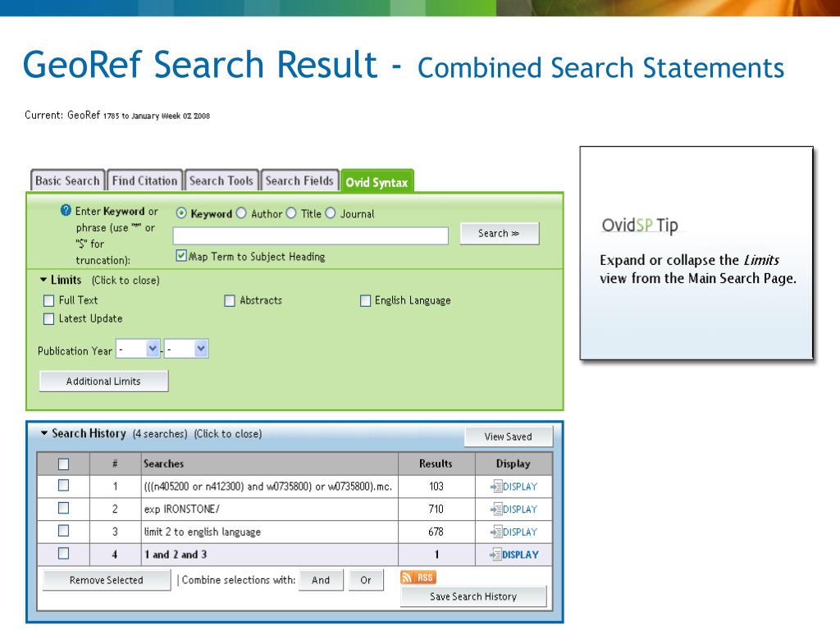Click the search statement containing n405200
840x630 pixels.
tap(268, 486)
